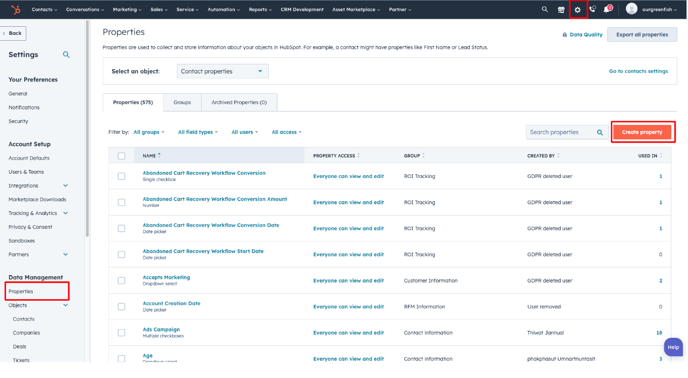Sort by Used In column
The width and height of the screenshot is (688, 378).
[660, 155]
